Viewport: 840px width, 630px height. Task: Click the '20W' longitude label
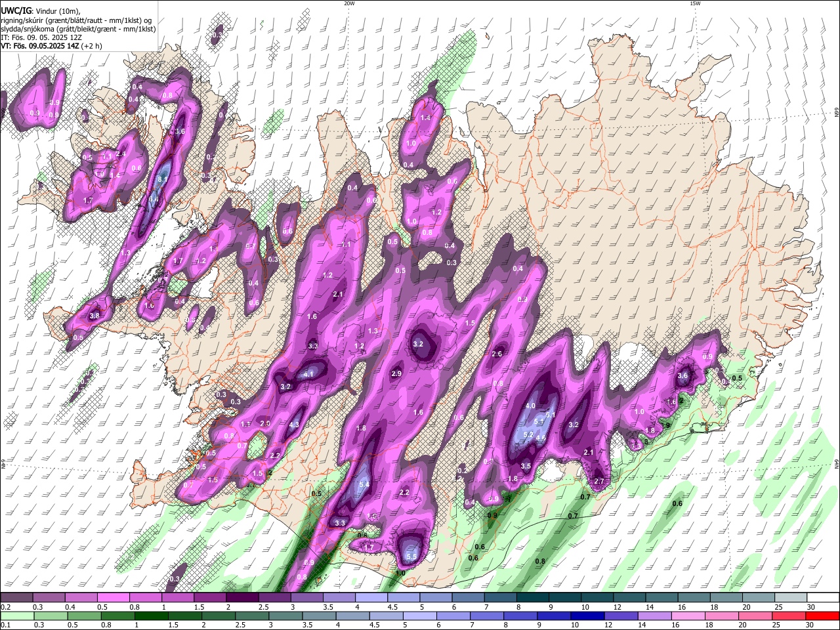[x=349, y=3]
